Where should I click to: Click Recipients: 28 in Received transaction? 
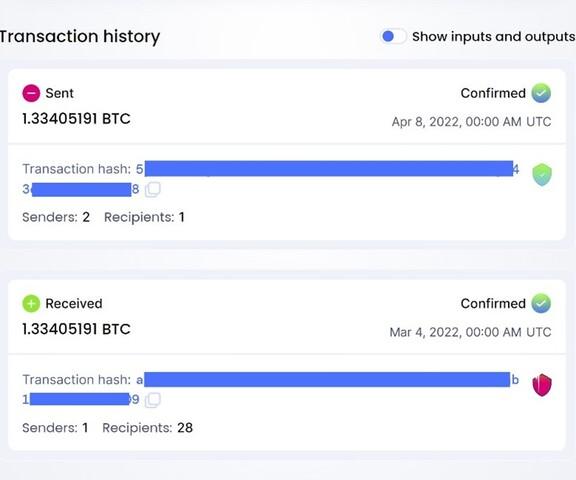pos(147,427)
